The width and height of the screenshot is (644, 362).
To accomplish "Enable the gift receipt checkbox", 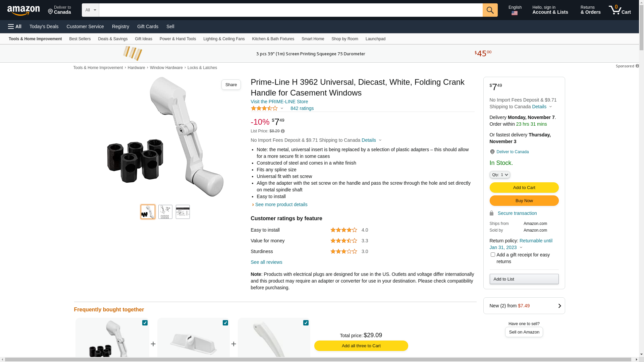I will [x=493, y=255].
